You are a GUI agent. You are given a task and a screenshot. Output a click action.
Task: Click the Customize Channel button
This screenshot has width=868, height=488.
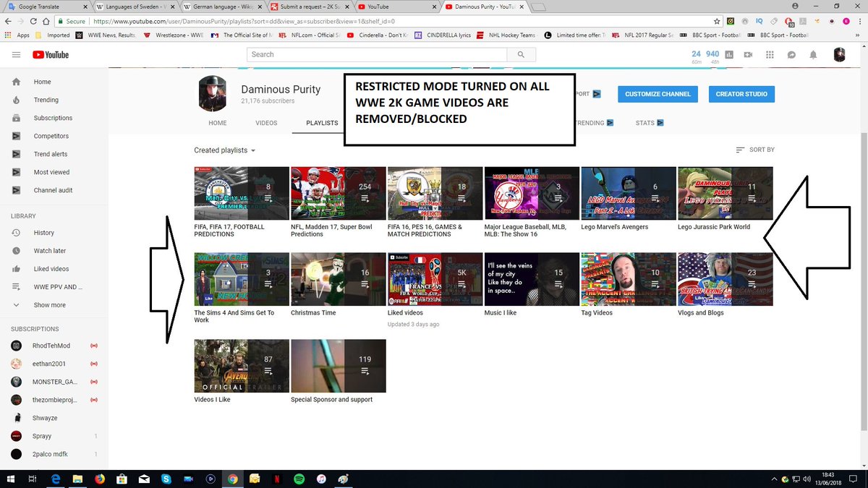(658, 94)
